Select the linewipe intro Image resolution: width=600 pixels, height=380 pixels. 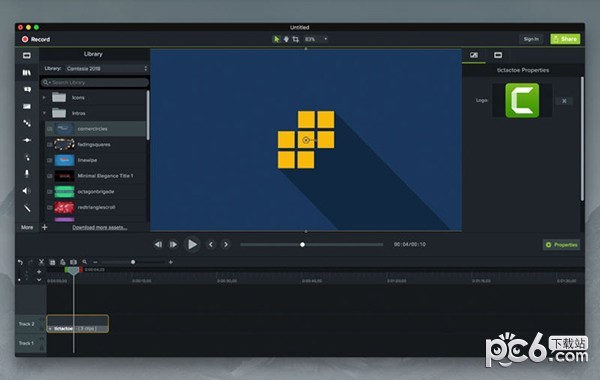(96, 160)
